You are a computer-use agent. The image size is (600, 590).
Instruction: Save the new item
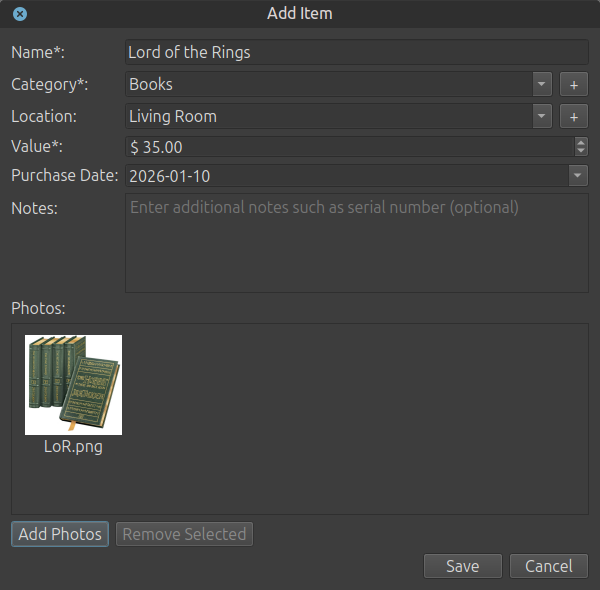point(463,566)
